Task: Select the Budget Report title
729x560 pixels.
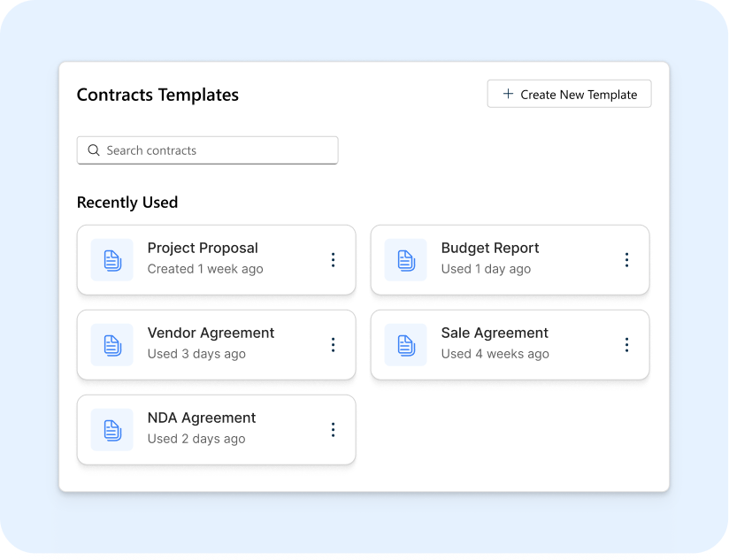Action: click(x=490, y=249)
